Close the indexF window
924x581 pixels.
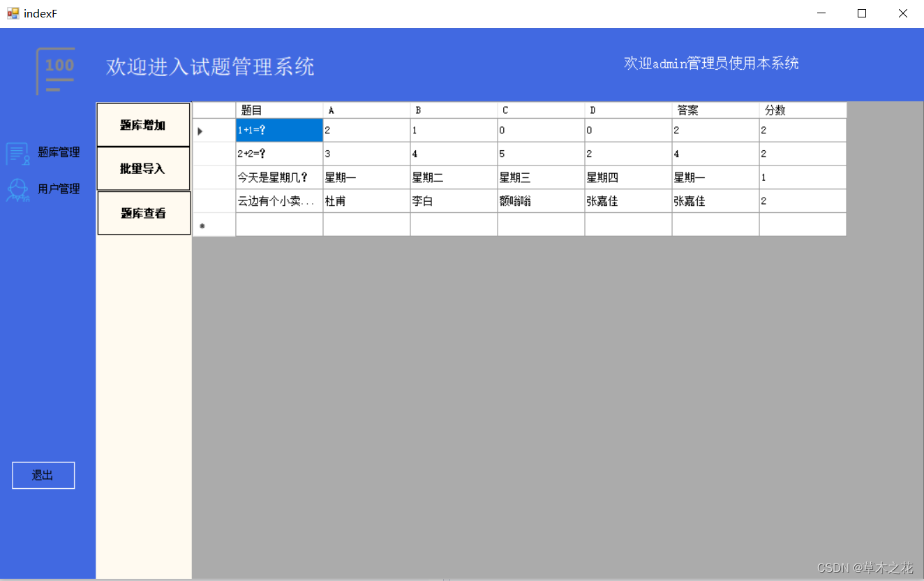[x=902, y=13]
